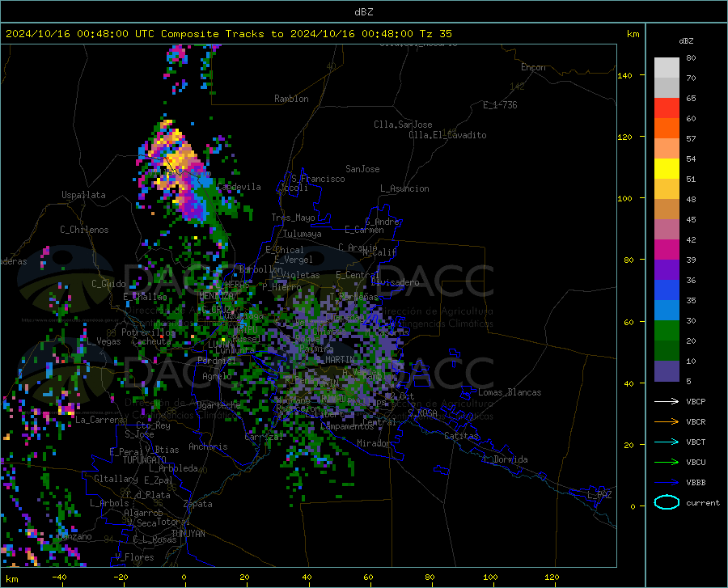Click the Ramblon place label
The image size is (728, 588).
pos(291,99)
